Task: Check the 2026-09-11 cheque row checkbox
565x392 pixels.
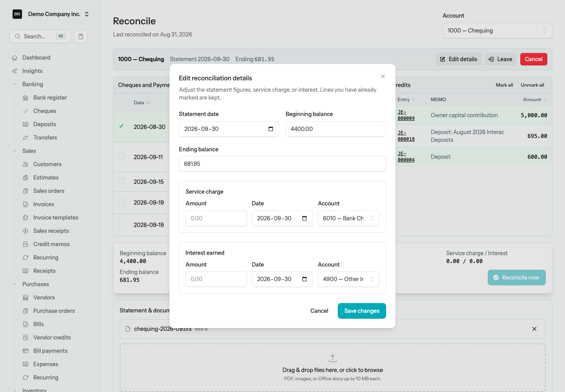Action: point(121,156)
